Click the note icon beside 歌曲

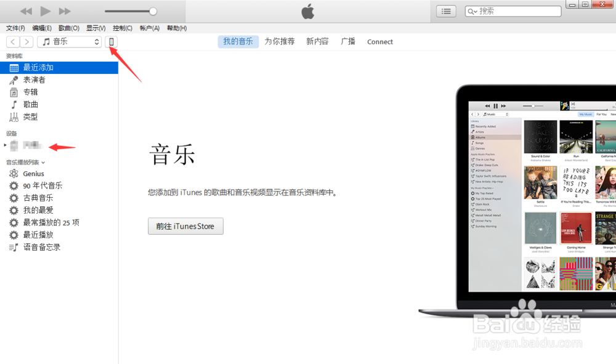coord(14,105)
